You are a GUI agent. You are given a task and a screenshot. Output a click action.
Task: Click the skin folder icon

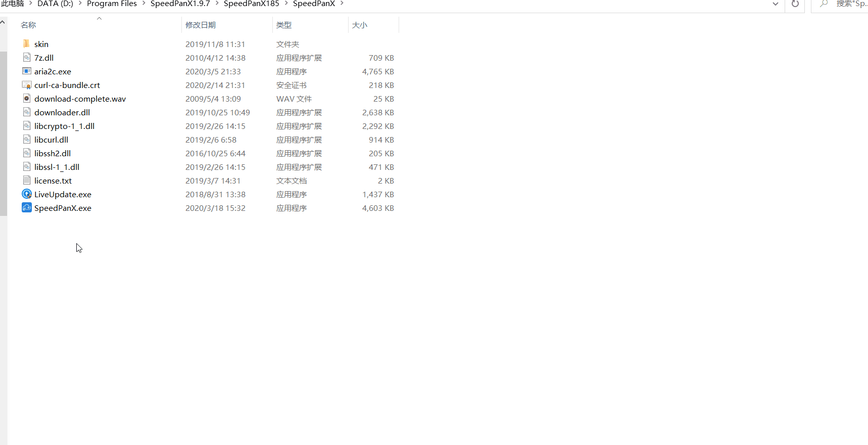point(26,43)
